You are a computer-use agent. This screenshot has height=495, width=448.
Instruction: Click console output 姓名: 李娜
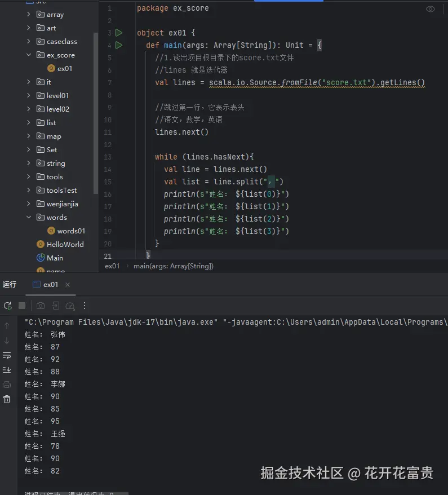[x=45, y=384]
